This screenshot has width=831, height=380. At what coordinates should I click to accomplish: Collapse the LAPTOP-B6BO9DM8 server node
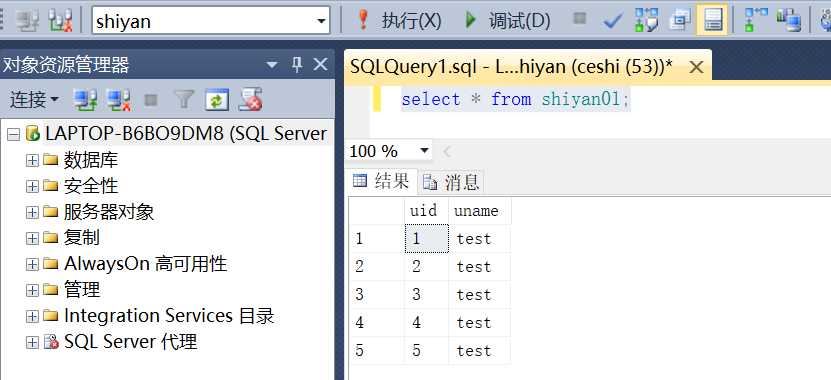14,134
